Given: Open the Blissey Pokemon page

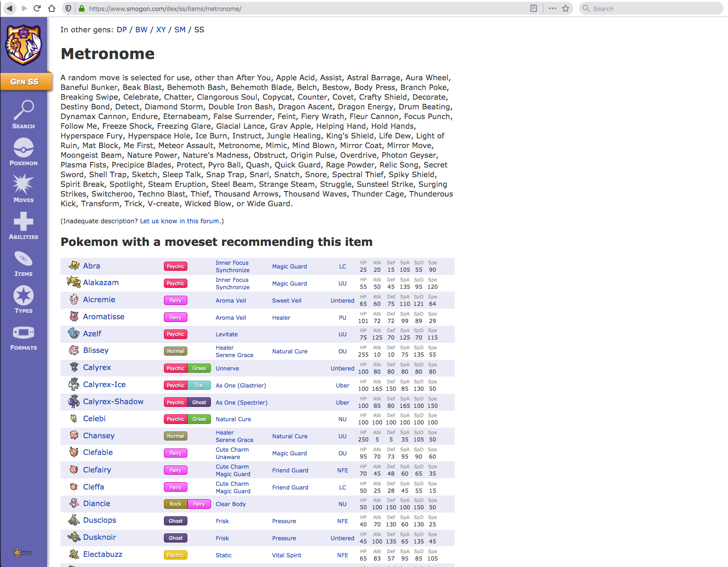Looking at the screenshot, I should tap(96, 350).
